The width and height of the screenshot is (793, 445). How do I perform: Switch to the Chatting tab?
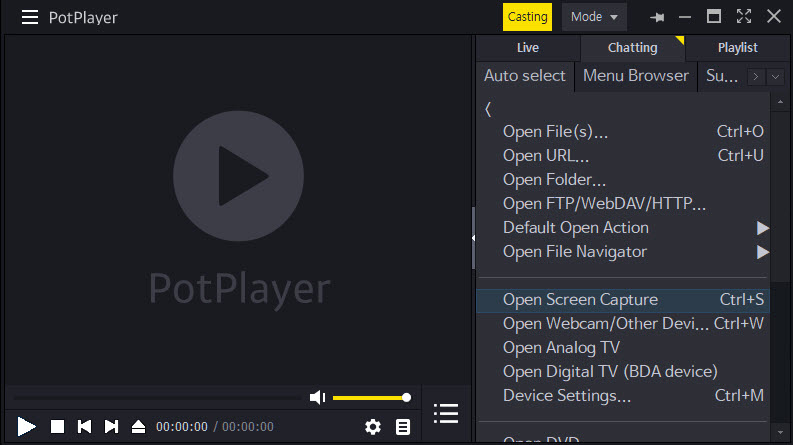633,48
